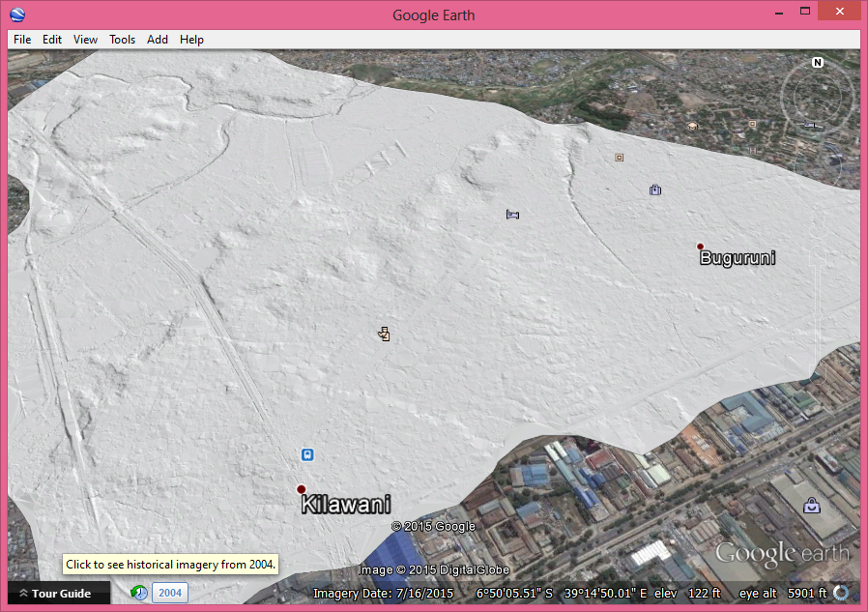This screenshot has height=612, width=868.
Task: Open the Help menu
Action: (x=191, y=40)
